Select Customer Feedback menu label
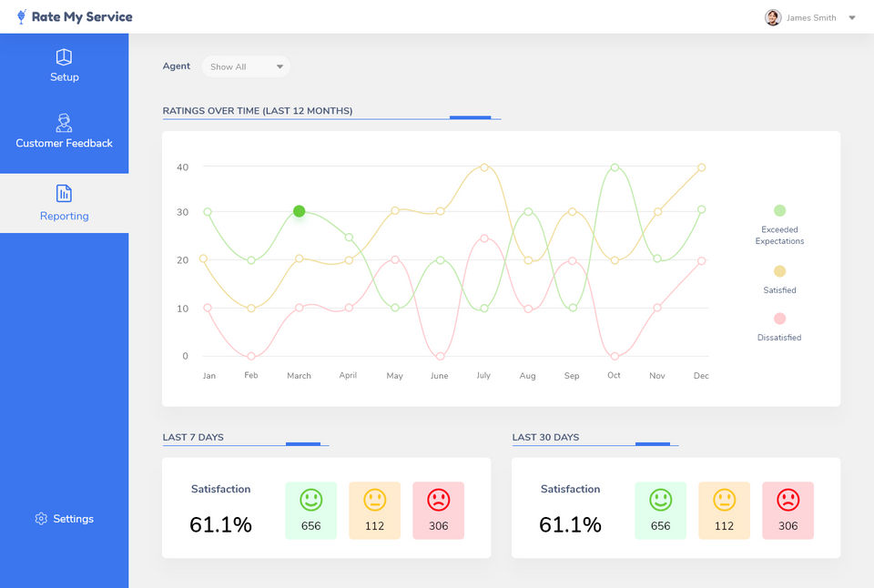The image size is (874, 588). click(x=64, y=143)
